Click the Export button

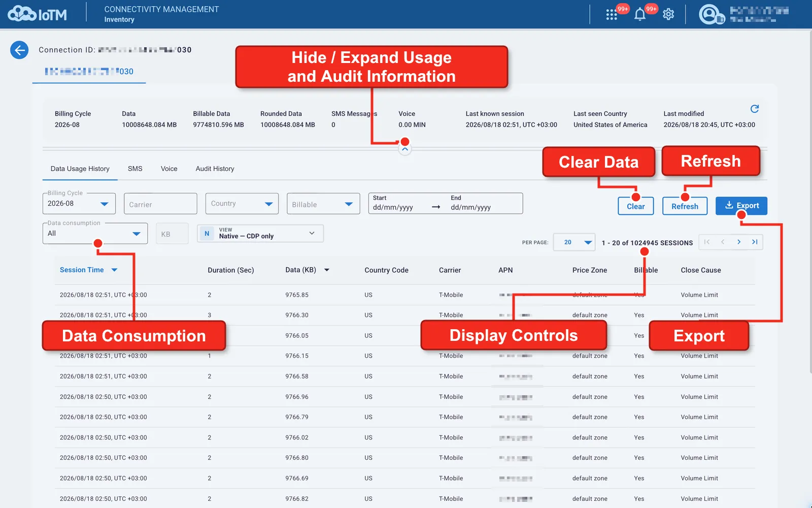coord(741,206)
